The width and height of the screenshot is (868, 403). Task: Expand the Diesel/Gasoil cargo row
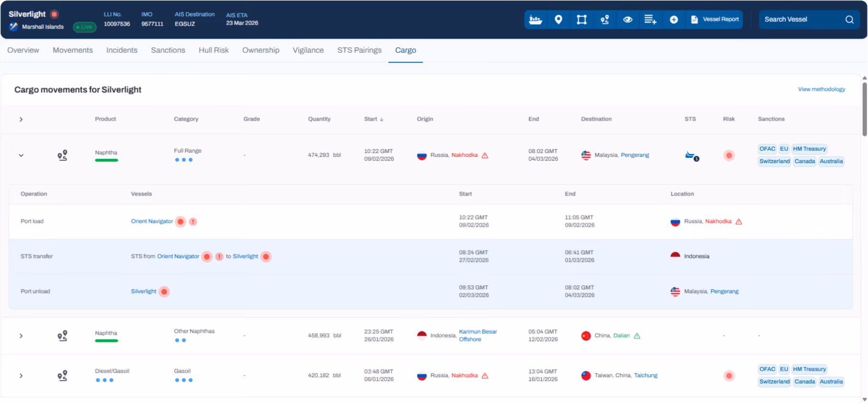[21, 376]
